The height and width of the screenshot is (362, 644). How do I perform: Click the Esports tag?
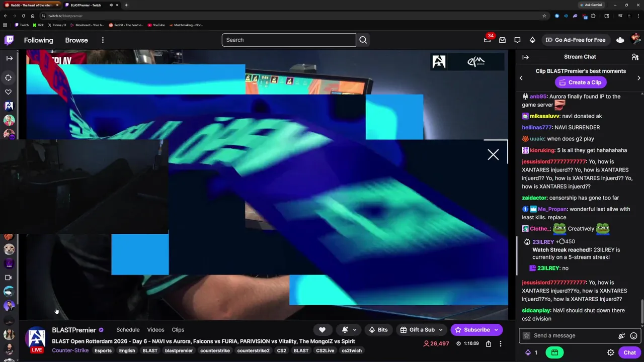(x=103, y=350)
